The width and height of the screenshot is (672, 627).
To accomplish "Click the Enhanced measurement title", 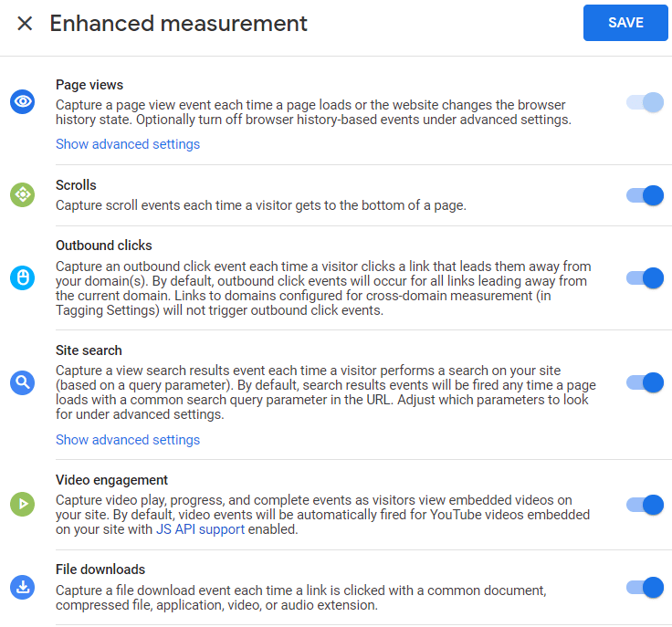I will tap(178, 23).
